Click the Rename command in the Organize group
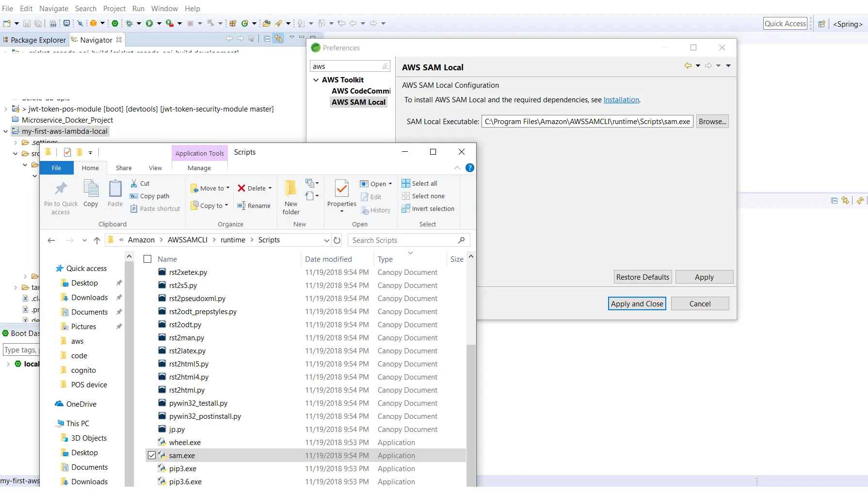 [254, 206]
